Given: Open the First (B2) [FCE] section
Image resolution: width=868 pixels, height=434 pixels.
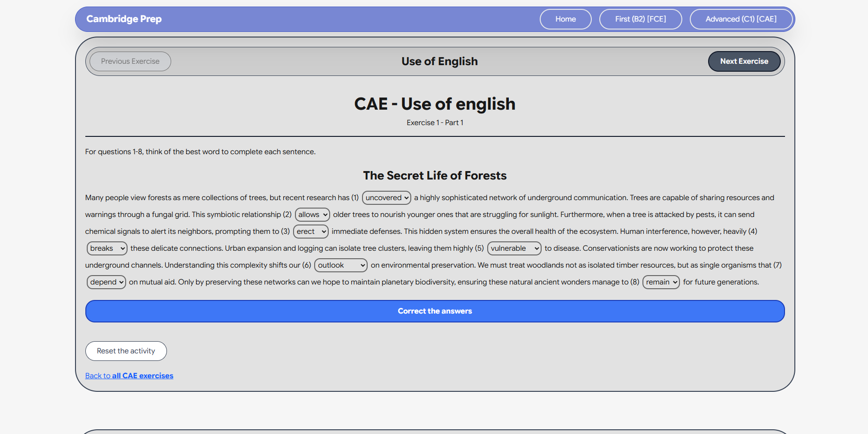Looking at the screenshot, I should coord(641,19).
